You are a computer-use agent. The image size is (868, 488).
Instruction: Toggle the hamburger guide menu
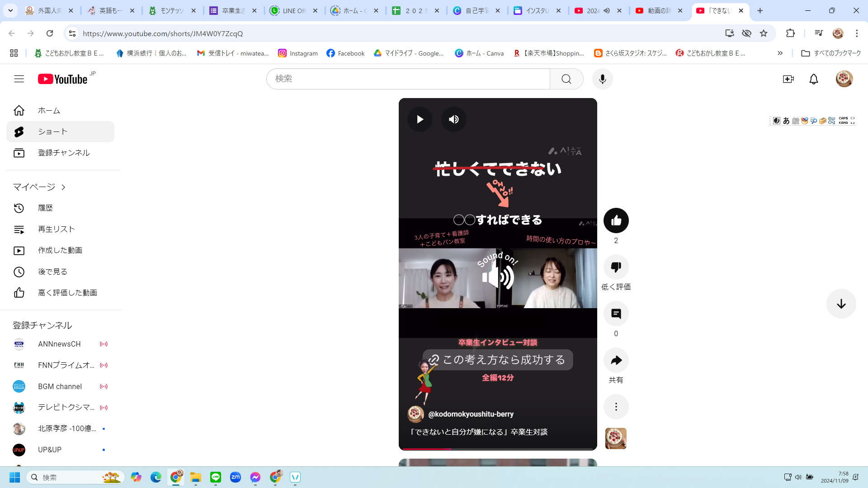coord(19,79)
